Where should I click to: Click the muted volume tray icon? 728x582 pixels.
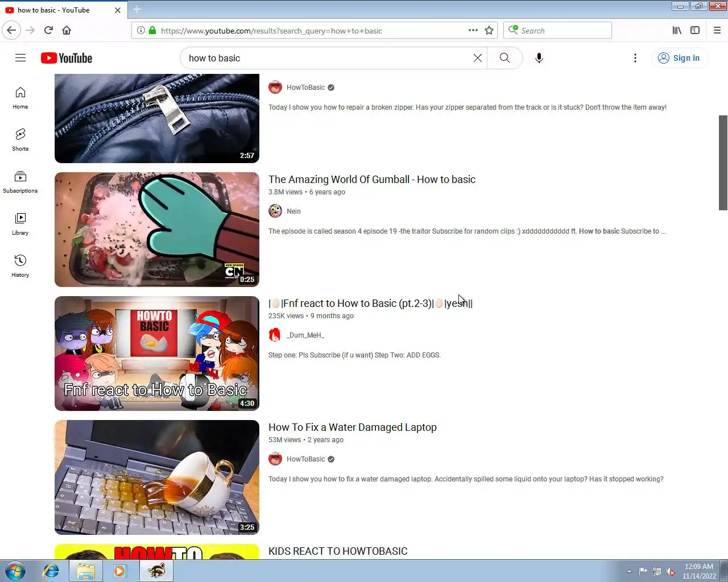pos(671,571)
